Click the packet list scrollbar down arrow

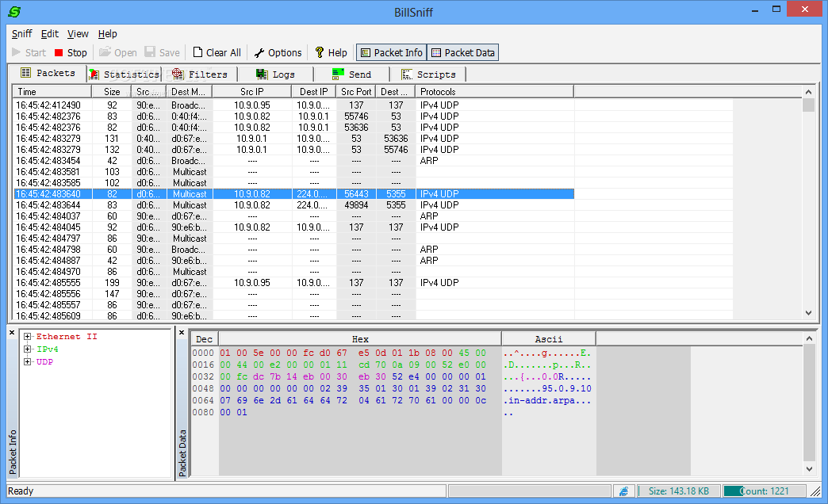[808, 313]
